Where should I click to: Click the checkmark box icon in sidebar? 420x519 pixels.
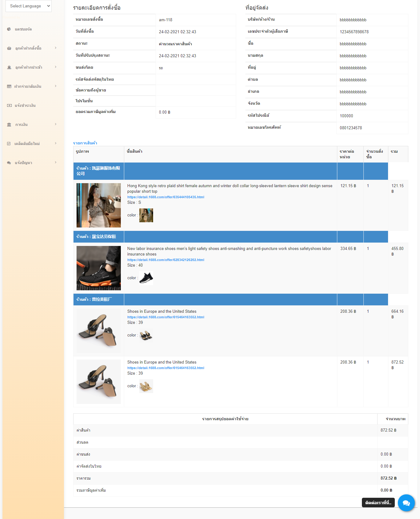pos(9,144)
